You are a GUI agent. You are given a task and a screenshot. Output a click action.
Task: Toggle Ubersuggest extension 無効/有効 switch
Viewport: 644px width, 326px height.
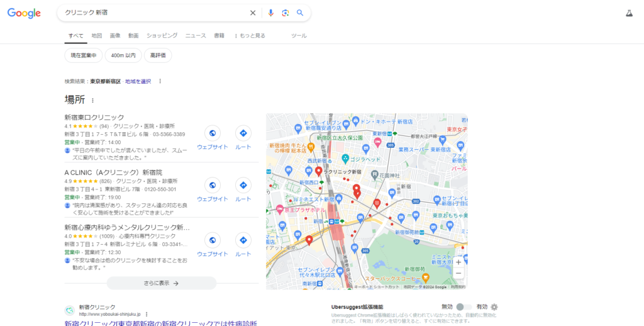coord(464,307)
